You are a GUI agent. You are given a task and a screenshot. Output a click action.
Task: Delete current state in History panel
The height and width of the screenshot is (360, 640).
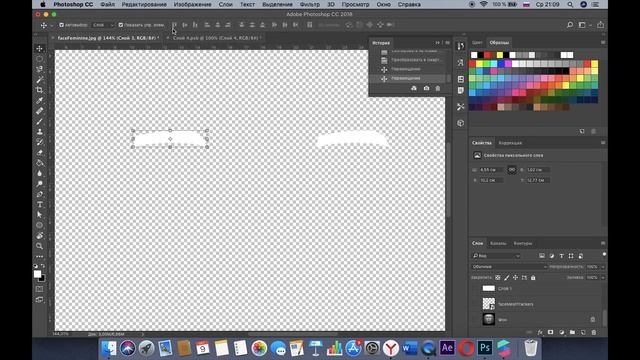(x=438, y=88)
